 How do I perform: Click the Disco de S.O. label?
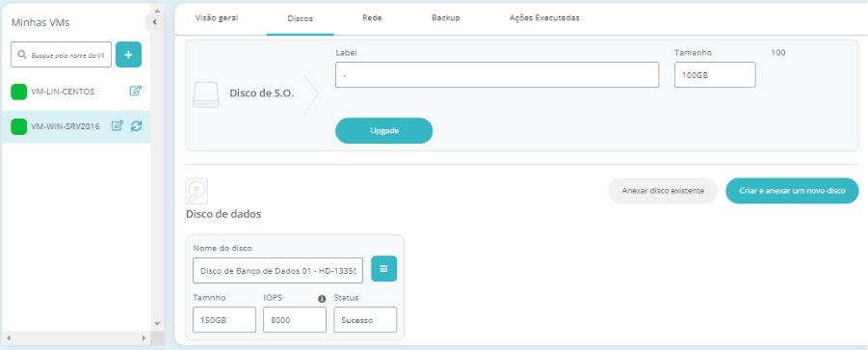click(x=262, y=94)
